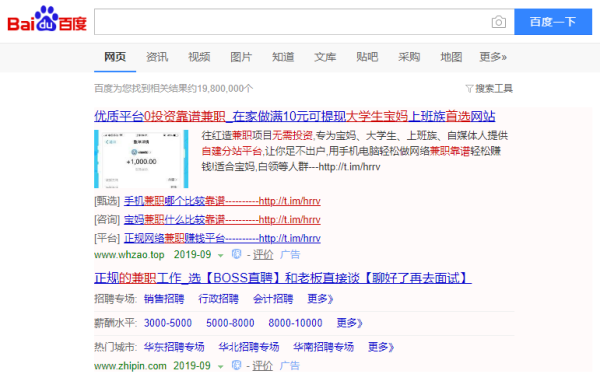Click 评价 next to www.zhipin.com
Image resolution: width=600 pixels, height=381 pixels.
coord(262,366)
